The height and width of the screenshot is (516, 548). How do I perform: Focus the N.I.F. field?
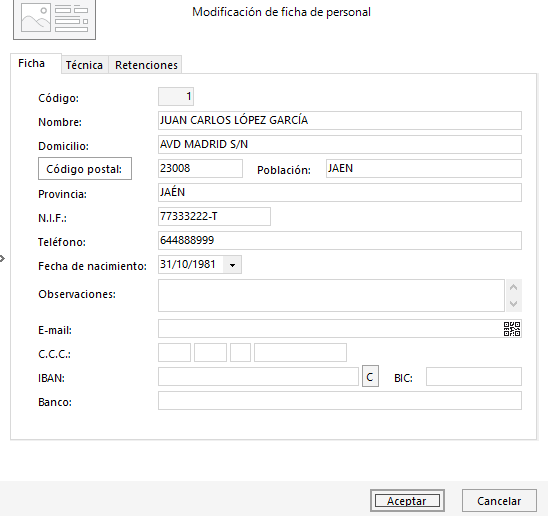click(x=214, y=216)
